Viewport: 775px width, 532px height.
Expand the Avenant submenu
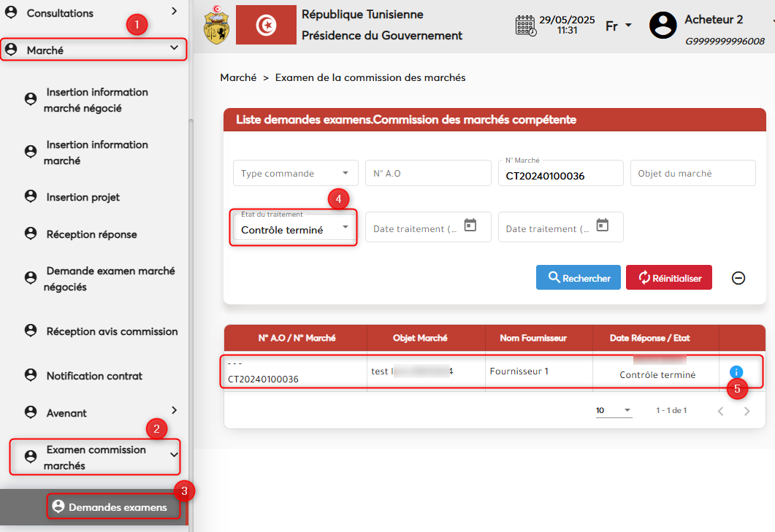tap(174, 411)
